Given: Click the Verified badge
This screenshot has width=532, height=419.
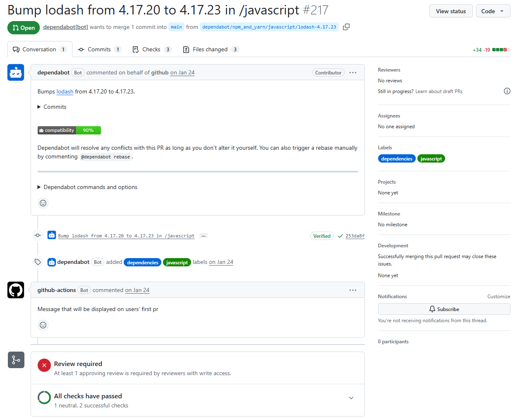Looking at the screenshot, I should (322, 236).
